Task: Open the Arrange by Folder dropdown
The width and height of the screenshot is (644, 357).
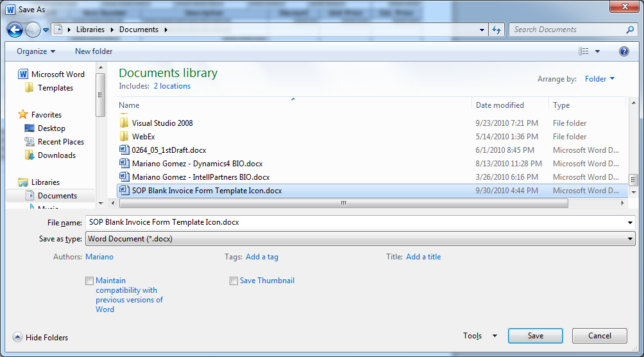Action: [600, 79]
